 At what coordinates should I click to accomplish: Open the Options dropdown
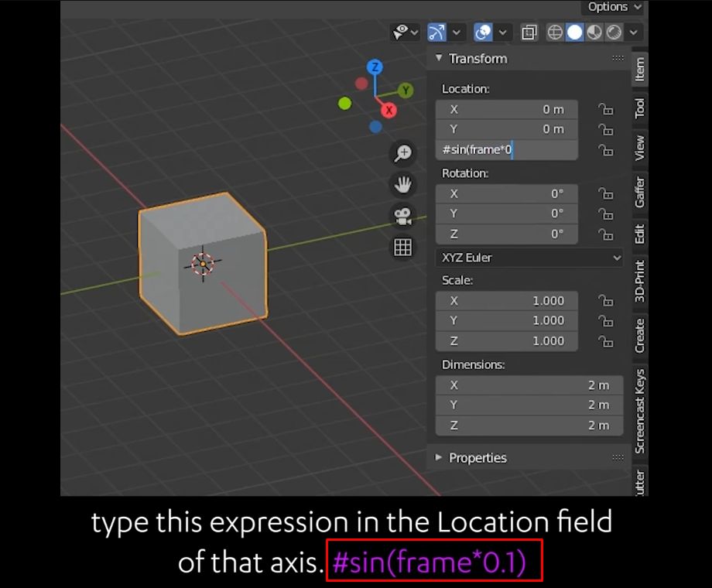[614, 7]
